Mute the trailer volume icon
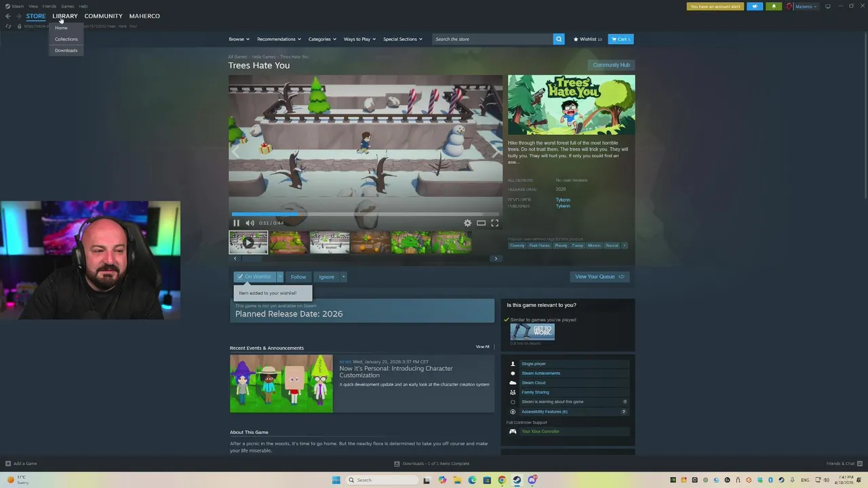 [x=250, y=223]
